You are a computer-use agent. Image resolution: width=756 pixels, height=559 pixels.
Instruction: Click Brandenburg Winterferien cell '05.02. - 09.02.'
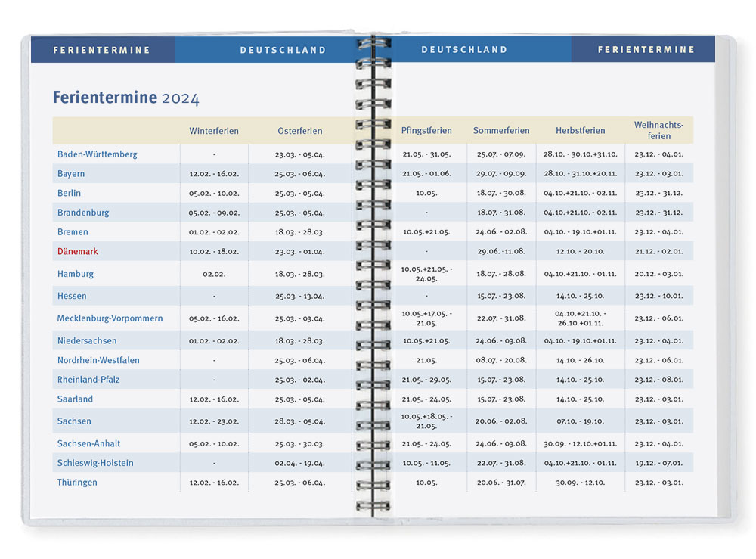pos(214,213)
